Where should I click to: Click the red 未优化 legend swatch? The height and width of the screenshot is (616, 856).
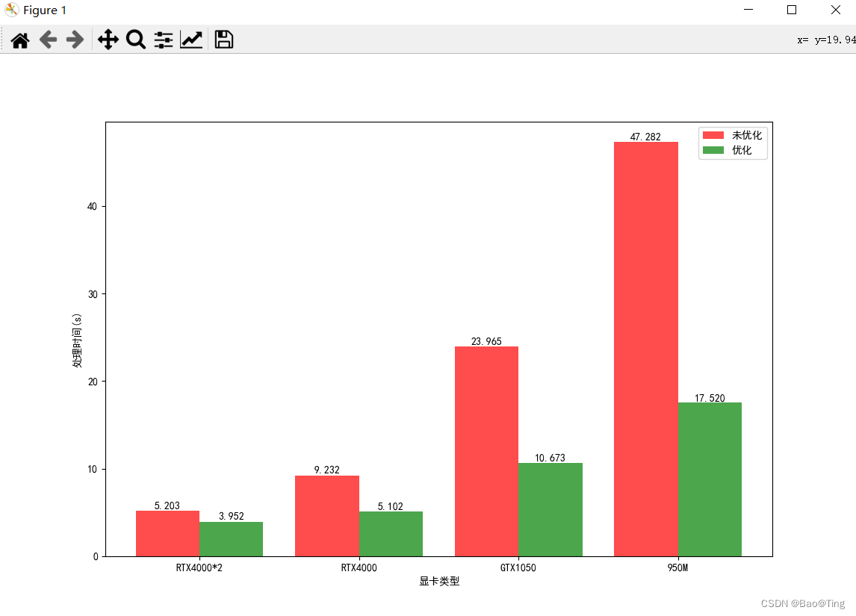713,135
